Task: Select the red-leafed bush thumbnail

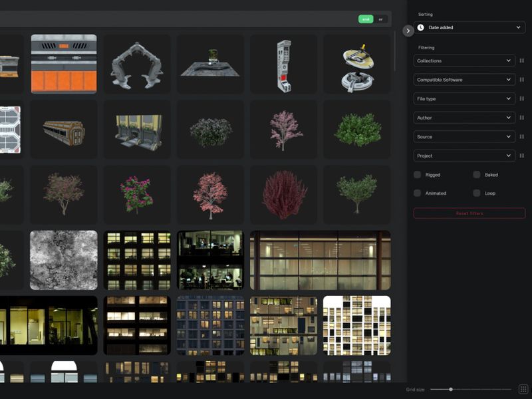Action: pos(284,195)
